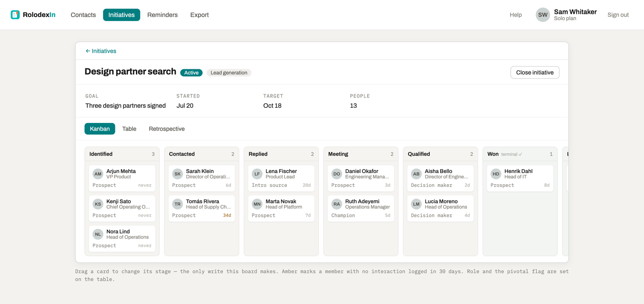Image resolution: width=644 pixels, height=304 pixels.
Task: Click Kenji Sato's KS avatar
Action: [x=98, y=204]
